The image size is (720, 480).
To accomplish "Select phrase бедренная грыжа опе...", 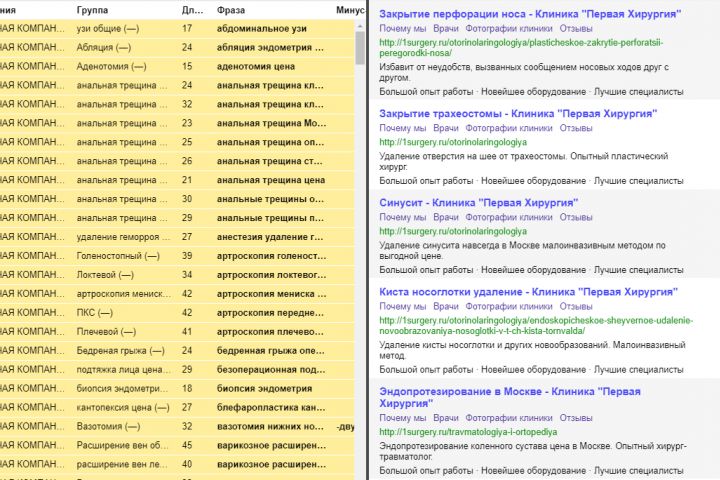I will point(270,351).
